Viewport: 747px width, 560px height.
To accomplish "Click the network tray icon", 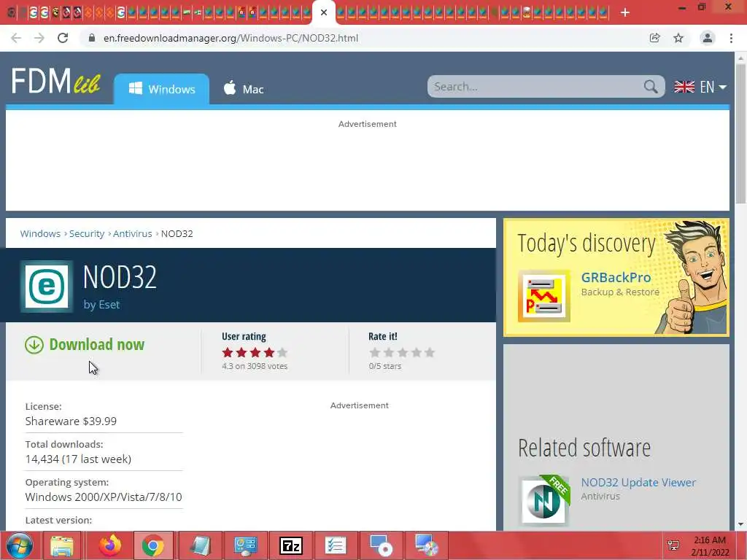I will point(673,545).
